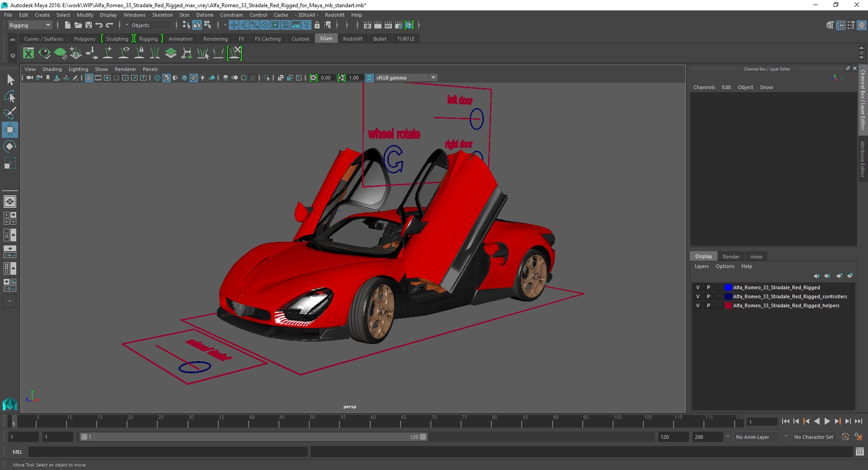Click the XGen preview eye icon
868x470 pixels.
click(44, 53)
